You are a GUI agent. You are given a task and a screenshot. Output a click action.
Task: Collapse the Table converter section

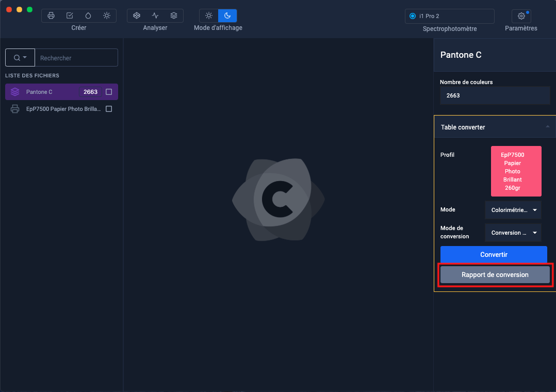click(x=548, y=127)
